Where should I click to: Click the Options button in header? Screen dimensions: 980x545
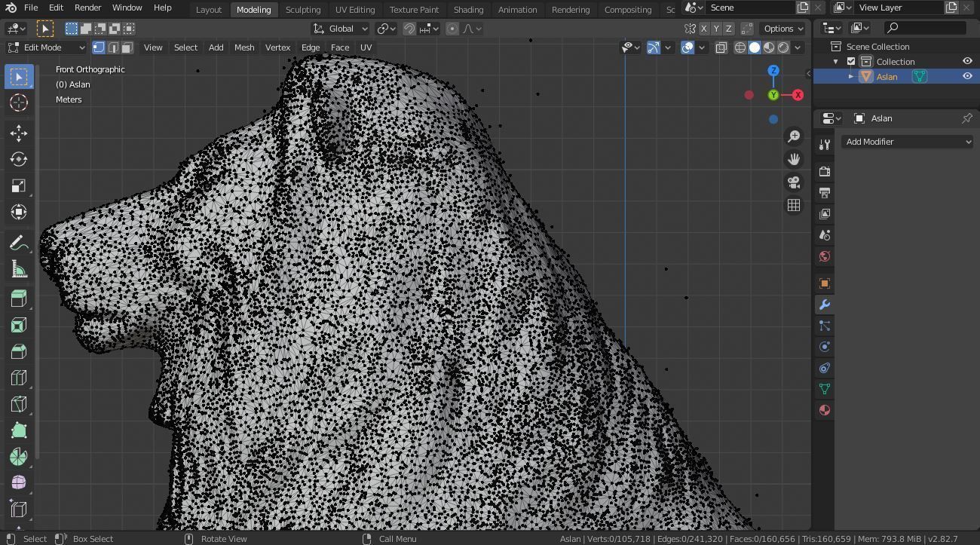click(x=782, y=29)
